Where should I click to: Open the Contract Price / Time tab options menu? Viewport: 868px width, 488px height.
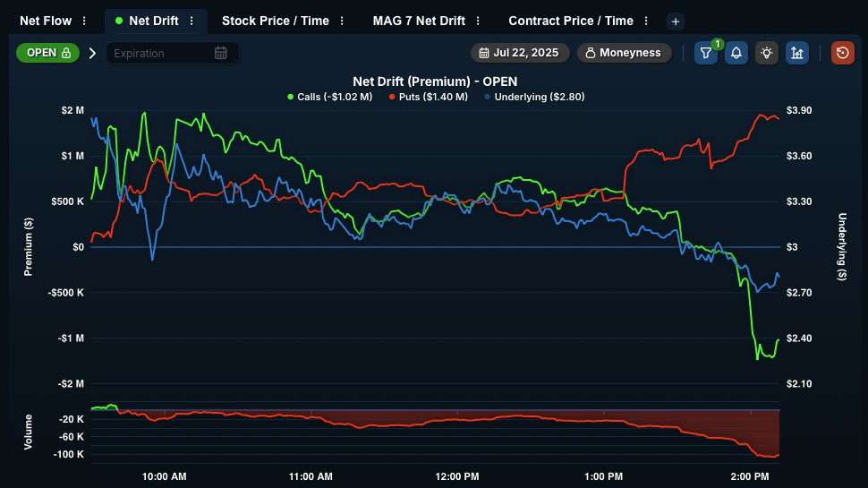pos(646,21)
